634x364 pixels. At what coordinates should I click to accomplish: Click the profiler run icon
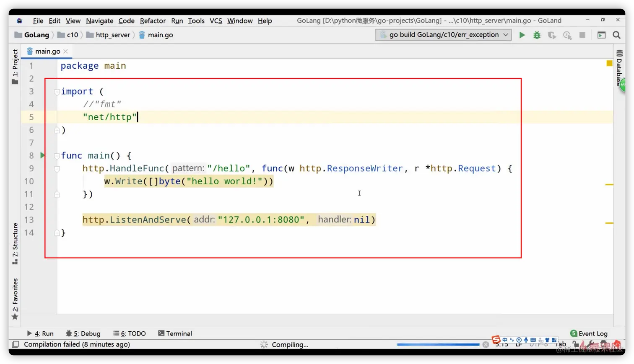tap(567, 35)
